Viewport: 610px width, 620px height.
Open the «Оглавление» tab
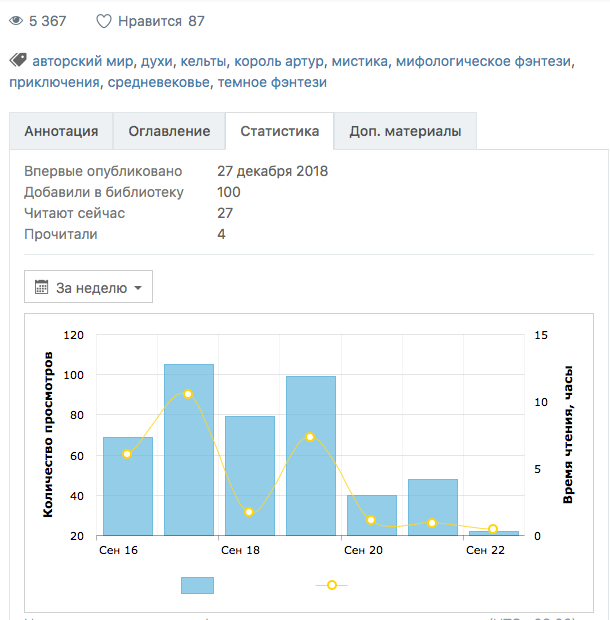pyautogui.click(x=169, y=131)
